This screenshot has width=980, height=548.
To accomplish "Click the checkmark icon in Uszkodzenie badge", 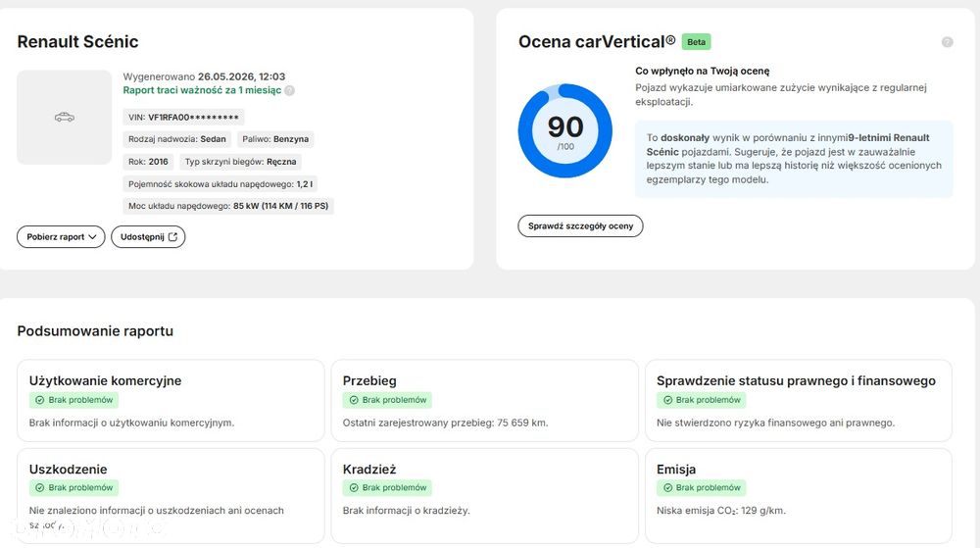I will point(40,487).
